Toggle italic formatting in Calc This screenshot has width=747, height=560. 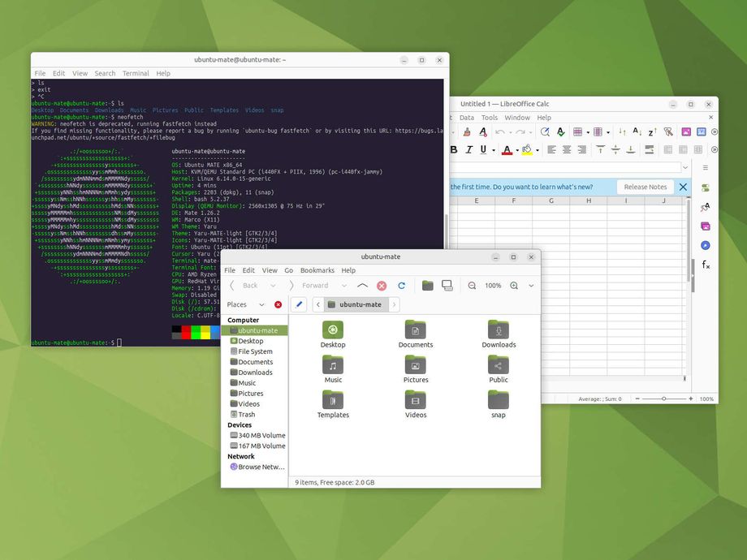tap(468, 149)
